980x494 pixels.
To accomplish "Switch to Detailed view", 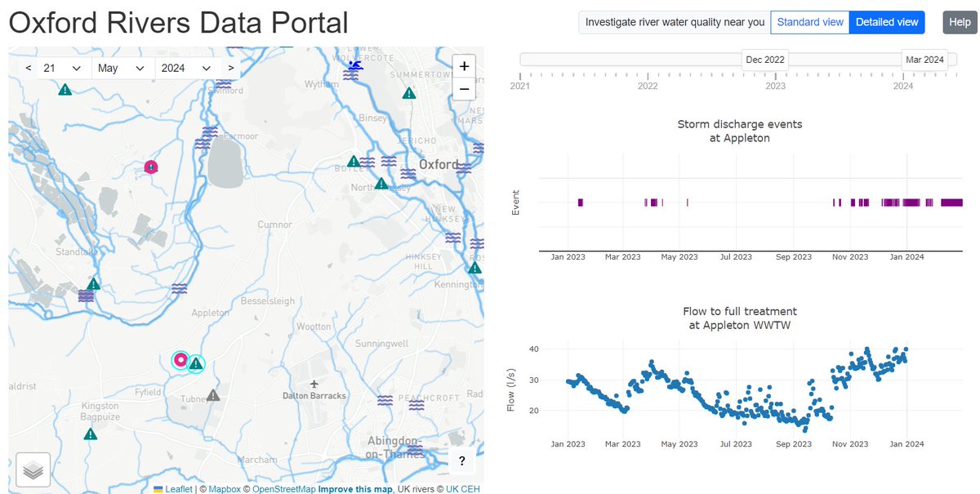I will click(887, 23).
